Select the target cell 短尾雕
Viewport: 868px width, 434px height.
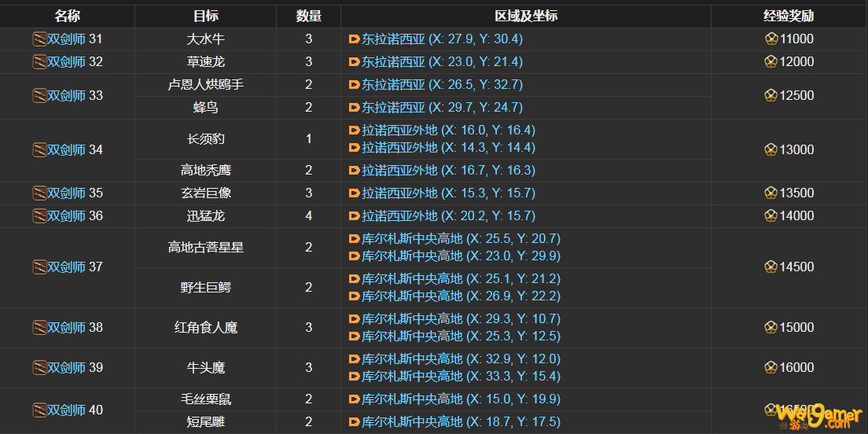pos(205,422)
